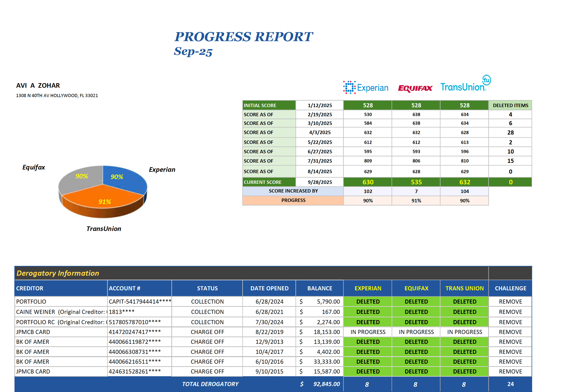Select the IN PROGRESS cell for JPMCB CARD

pyautogui.click(x=368, y=332)
